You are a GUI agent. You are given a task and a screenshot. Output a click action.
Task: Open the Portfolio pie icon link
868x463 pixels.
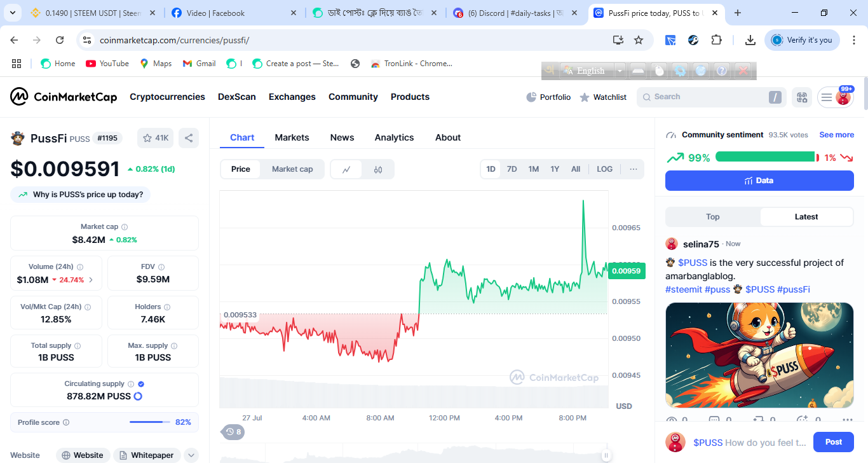[548, 97]
